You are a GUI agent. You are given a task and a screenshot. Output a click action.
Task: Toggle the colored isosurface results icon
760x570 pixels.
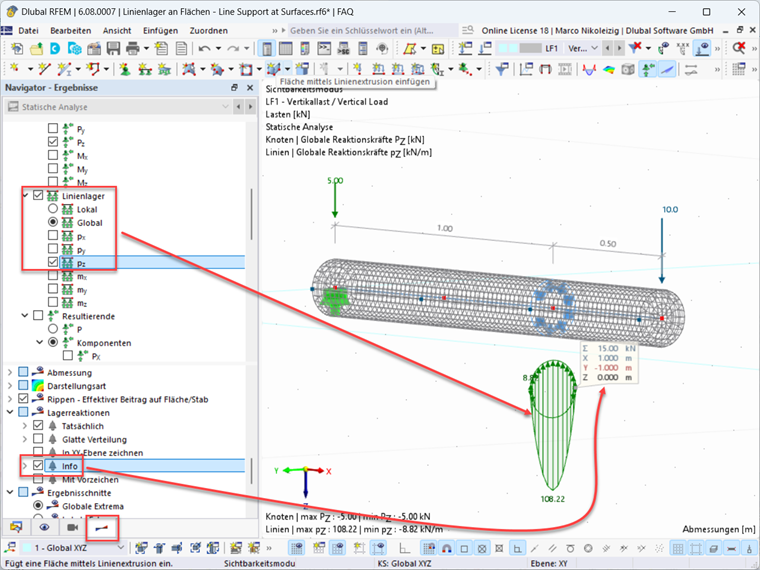(609, 69)
